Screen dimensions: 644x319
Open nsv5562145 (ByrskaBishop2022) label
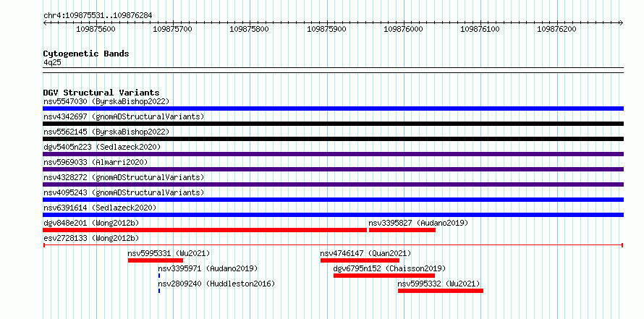(x=106, y=132)
